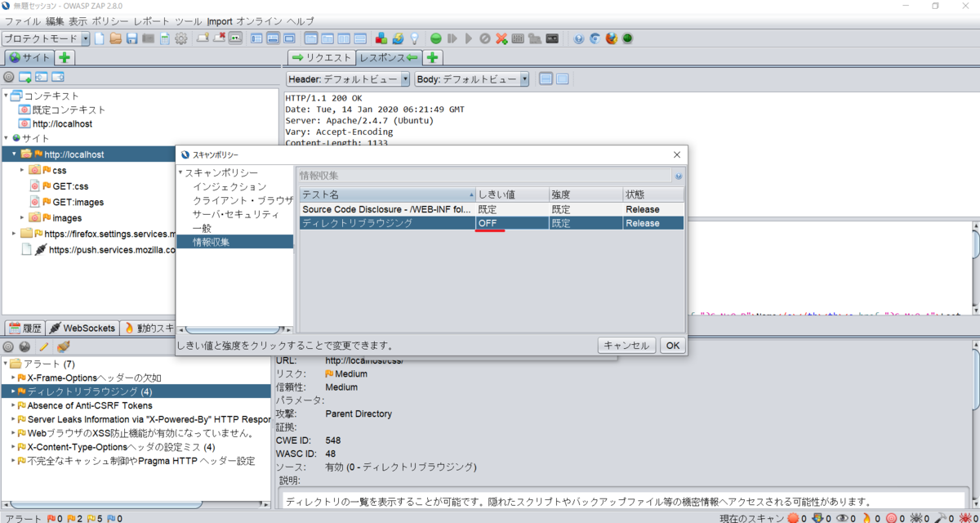
Task: Click the New Session toolbar icon
Action: [x=100, y=38]
